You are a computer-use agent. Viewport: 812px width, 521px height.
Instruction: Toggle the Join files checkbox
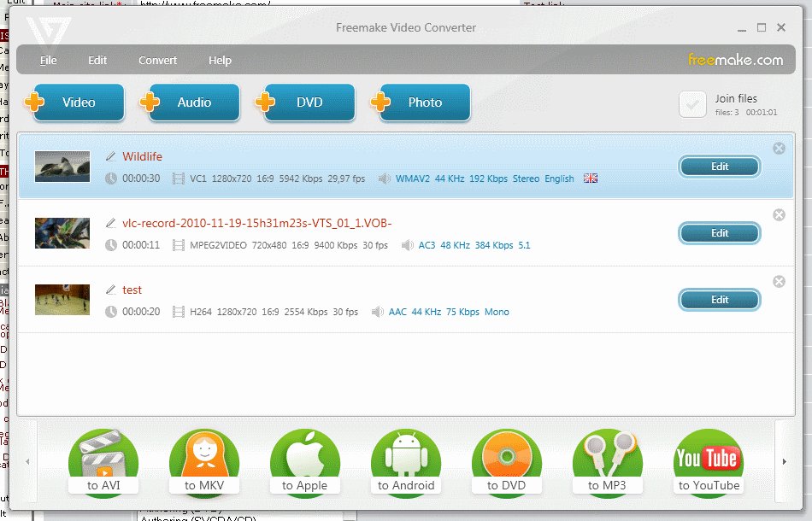coord(692,104)
